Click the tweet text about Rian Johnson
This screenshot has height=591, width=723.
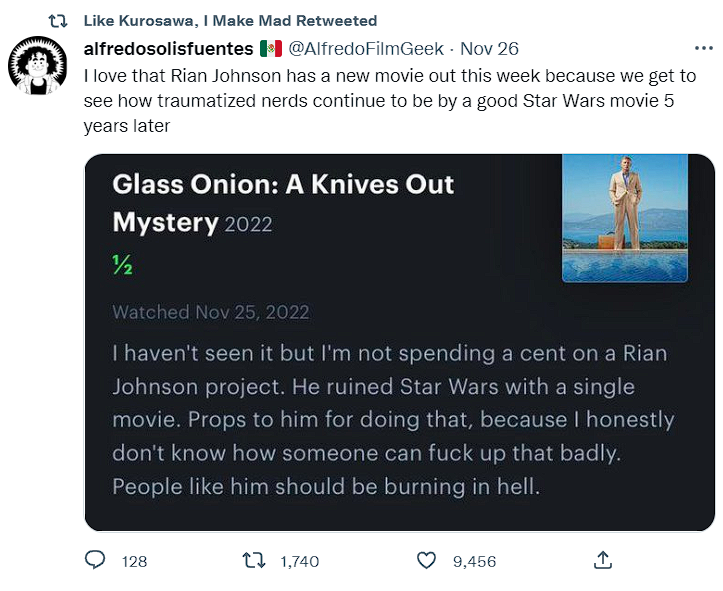click(380, 100)
